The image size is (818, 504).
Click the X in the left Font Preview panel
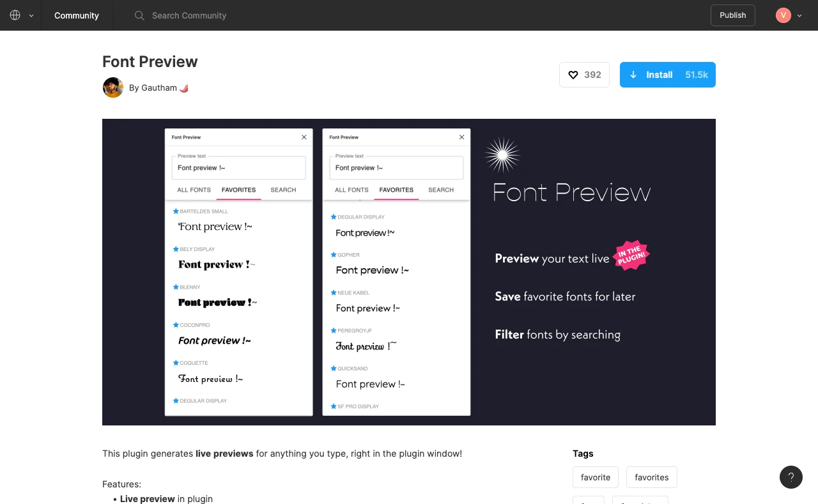click(x=304, y=137)
